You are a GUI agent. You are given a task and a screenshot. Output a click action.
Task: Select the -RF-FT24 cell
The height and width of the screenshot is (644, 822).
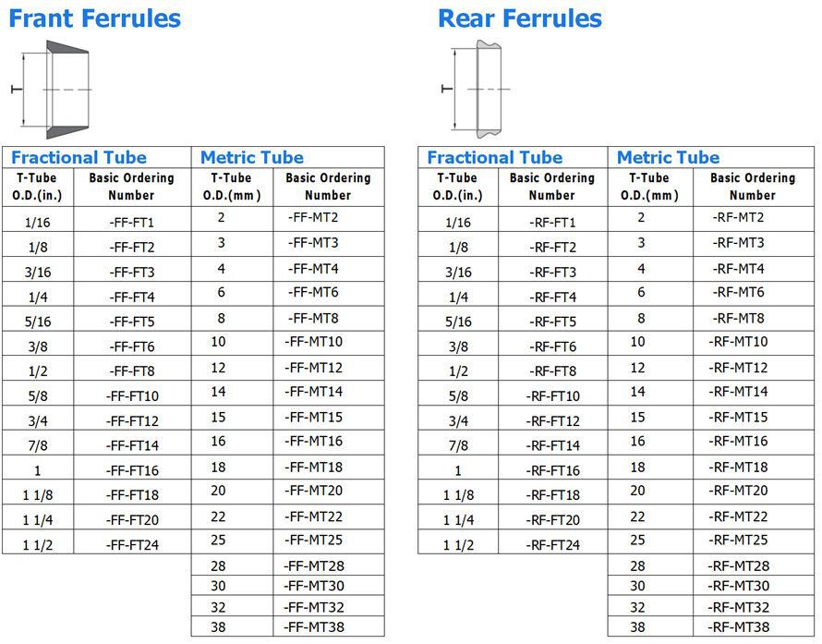pyautogui.click(x=553, y=545)
